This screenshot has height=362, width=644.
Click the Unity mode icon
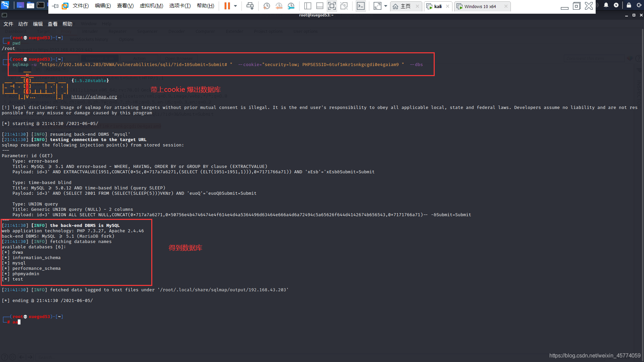[344, 6]
